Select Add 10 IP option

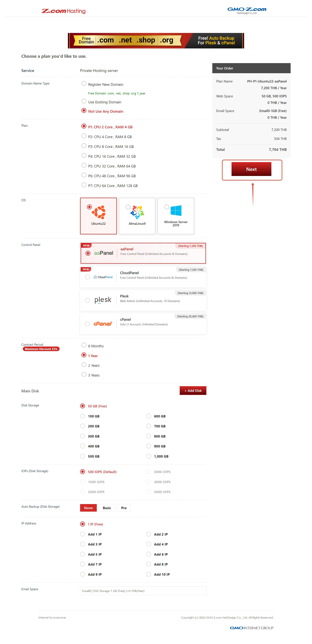tap(149, 574)
